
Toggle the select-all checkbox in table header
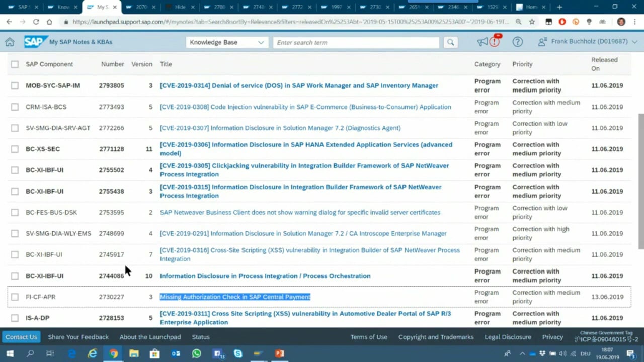pos(15,64)
